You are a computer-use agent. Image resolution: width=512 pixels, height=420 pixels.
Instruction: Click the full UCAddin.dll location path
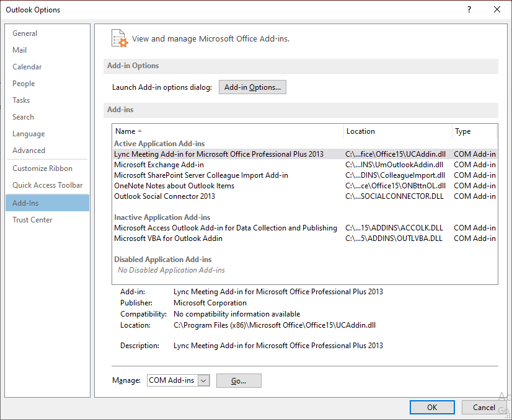(x=275, y=325)
